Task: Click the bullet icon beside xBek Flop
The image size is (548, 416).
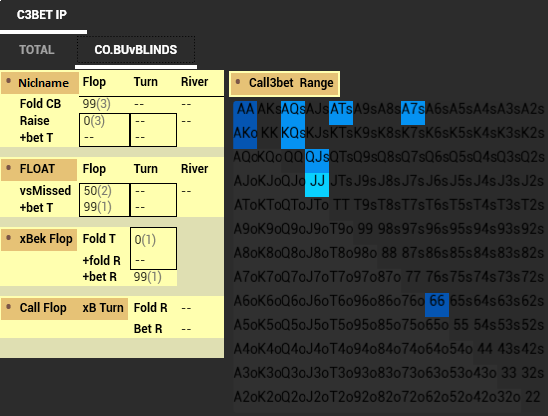Action: 9,238
